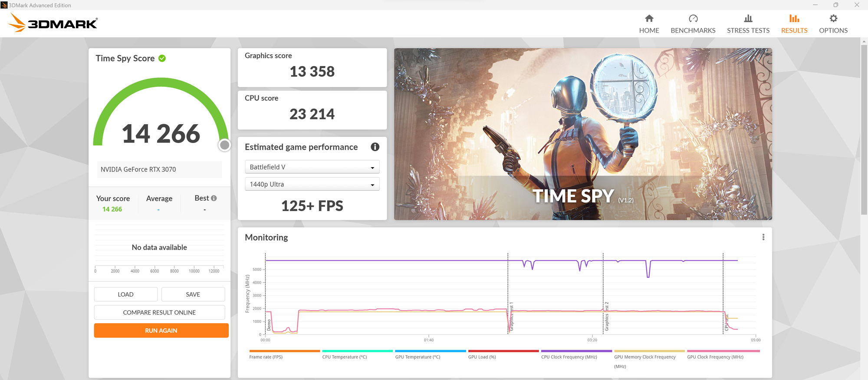The image size is (868, 380).
Task: Click the NVIDIA GeForce RTX 3070 label
Action: point(138,169)
